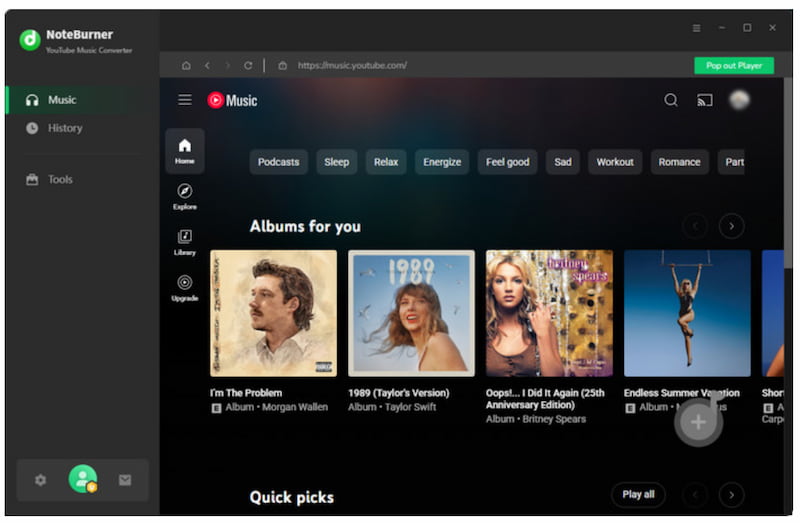Click the I'm The Problem title link
Image resolution: width=800 pixels, height=523 pixels.
(x=246, y=393)
